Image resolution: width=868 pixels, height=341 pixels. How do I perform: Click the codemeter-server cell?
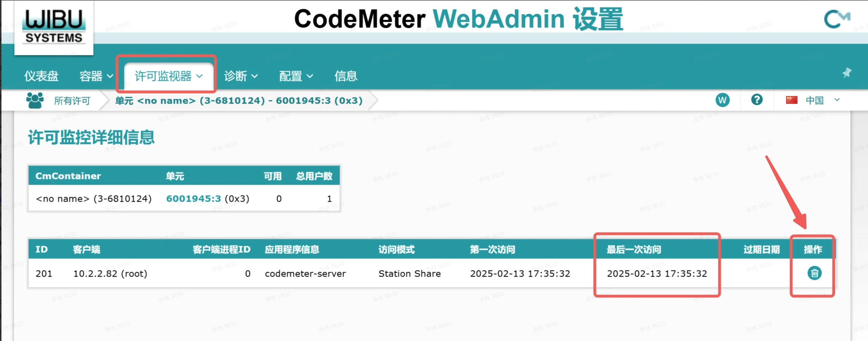coord(305,273)
